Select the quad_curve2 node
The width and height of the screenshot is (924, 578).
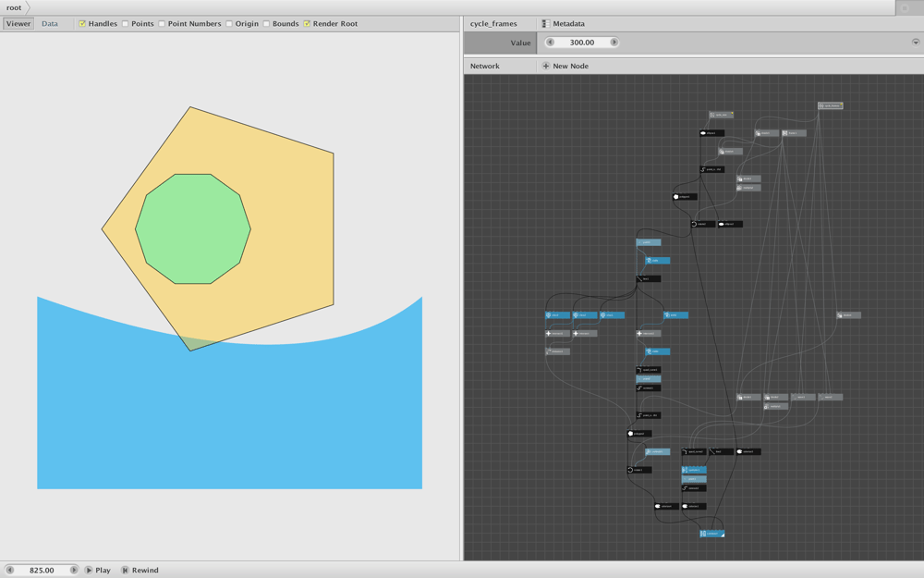[694, 452]
